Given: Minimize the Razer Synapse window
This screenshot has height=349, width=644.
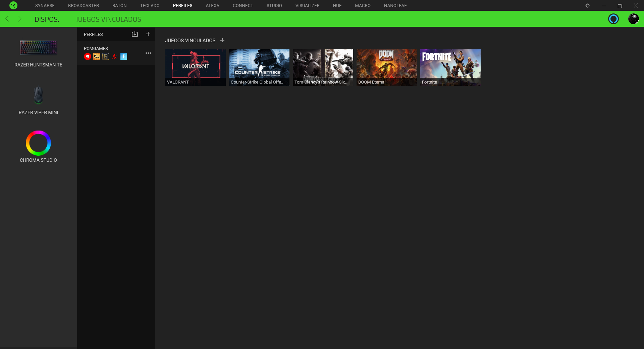Looking at the screenshot, I should coord(604,6).
